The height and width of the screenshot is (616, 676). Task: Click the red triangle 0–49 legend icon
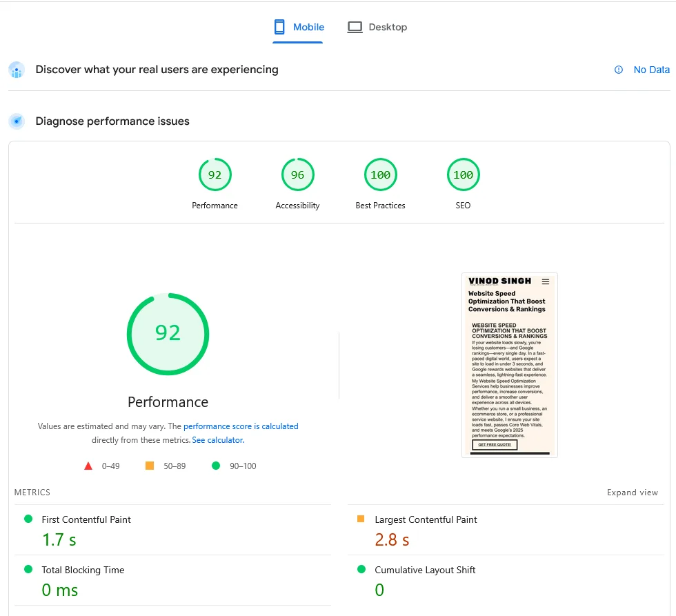pos(88,466)
